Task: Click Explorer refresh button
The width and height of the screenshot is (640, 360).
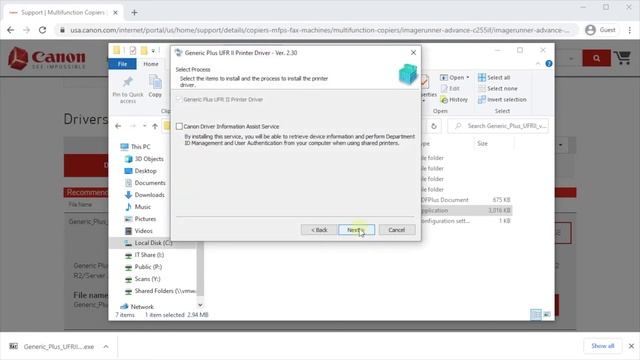Action: pos(434,126)
